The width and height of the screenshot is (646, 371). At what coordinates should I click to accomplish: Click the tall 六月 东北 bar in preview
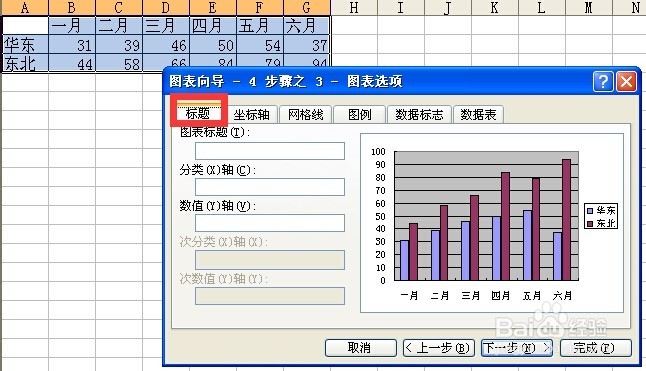(x=566, y=220)
